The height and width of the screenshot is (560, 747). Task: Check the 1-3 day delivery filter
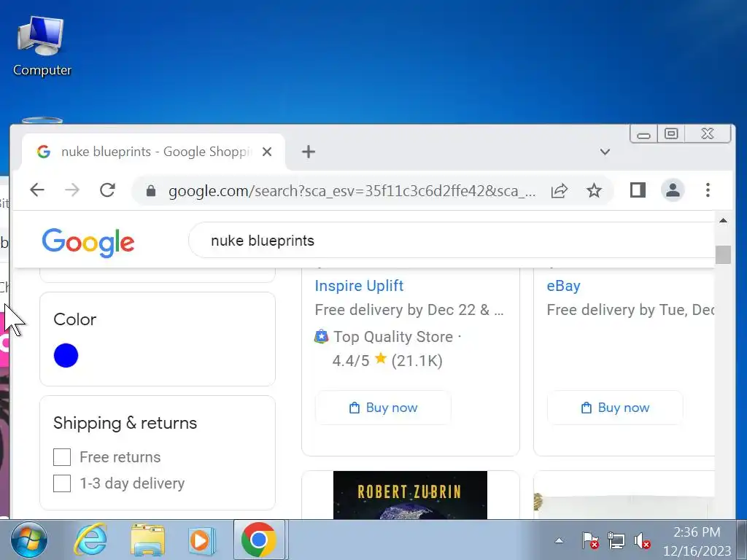click(x=62, y=483)
